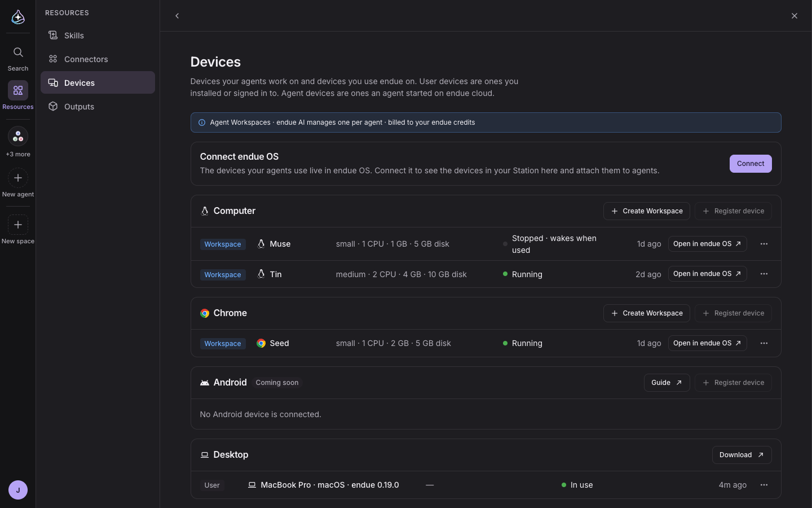
Task: Open more options for Seed row
Action: point(764,343)
